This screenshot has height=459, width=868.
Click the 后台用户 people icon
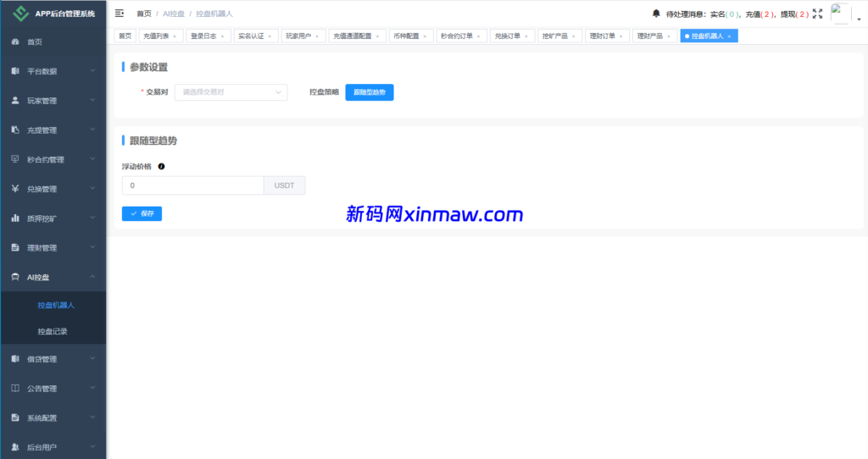[x=15, y=447]
